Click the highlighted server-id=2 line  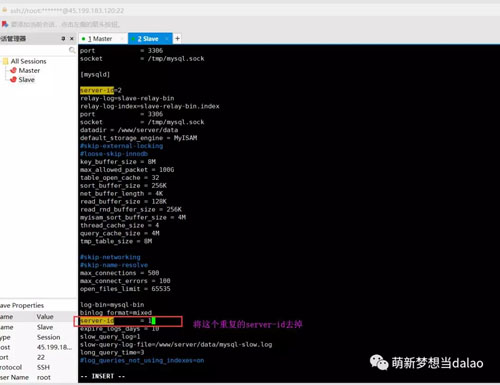tap(101, 90)
